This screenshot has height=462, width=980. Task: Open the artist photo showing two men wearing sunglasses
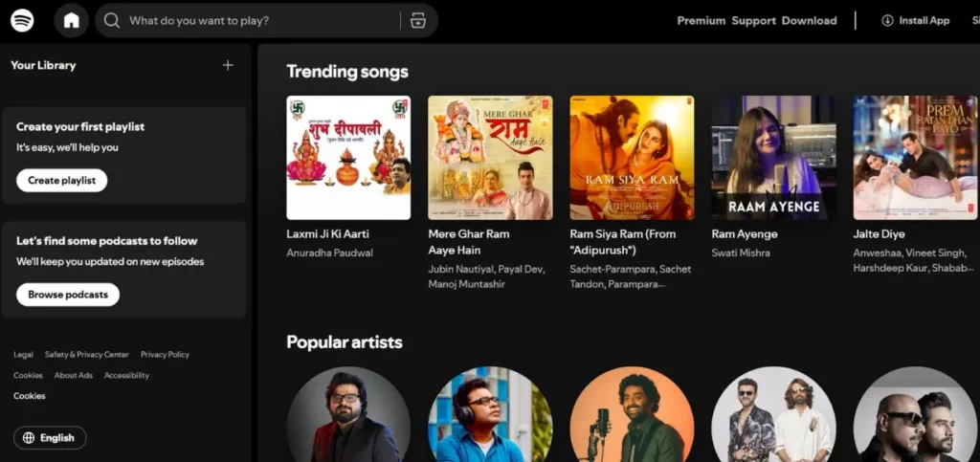(x=773, y=414)
